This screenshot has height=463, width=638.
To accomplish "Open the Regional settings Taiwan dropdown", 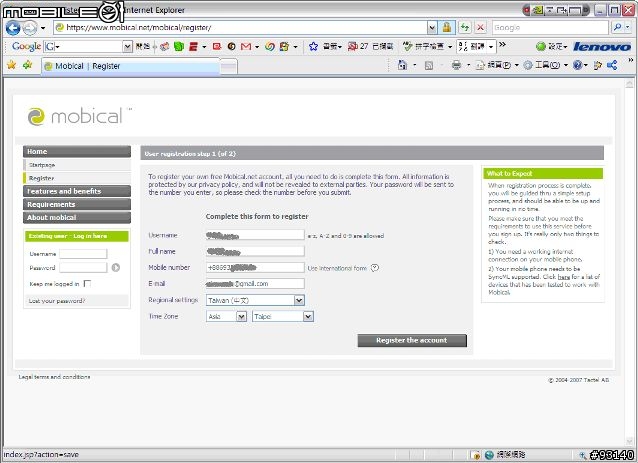I will pyautogui.click(x=255, y=300).
